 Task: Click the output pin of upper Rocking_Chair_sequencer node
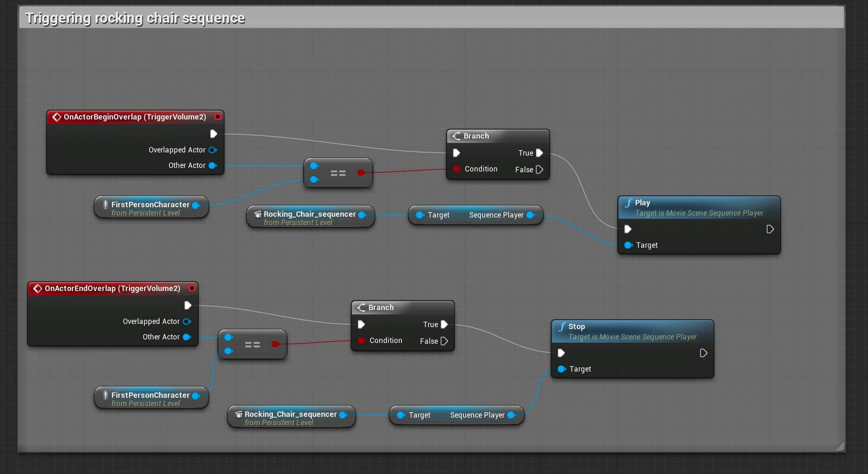(362, 215)
